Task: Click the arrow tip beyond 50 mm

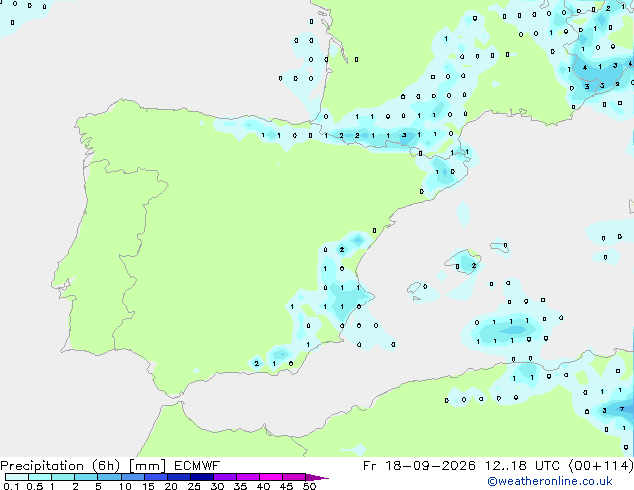Action: point(317,477)
